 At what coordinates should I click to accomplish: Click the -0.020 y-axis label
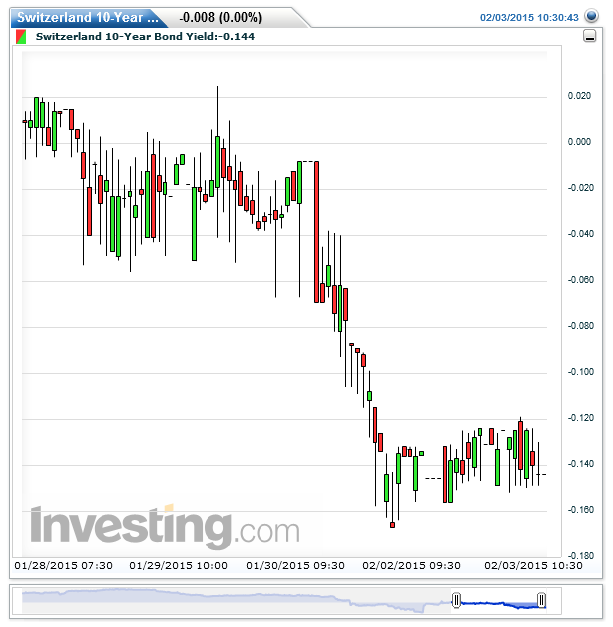581,188
